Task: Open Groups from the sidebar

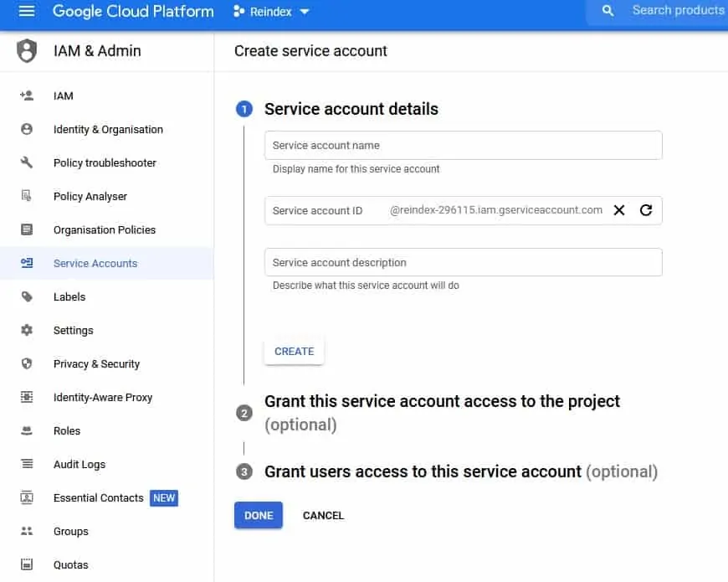Action: pyautogui.click(x=107, y=531)
